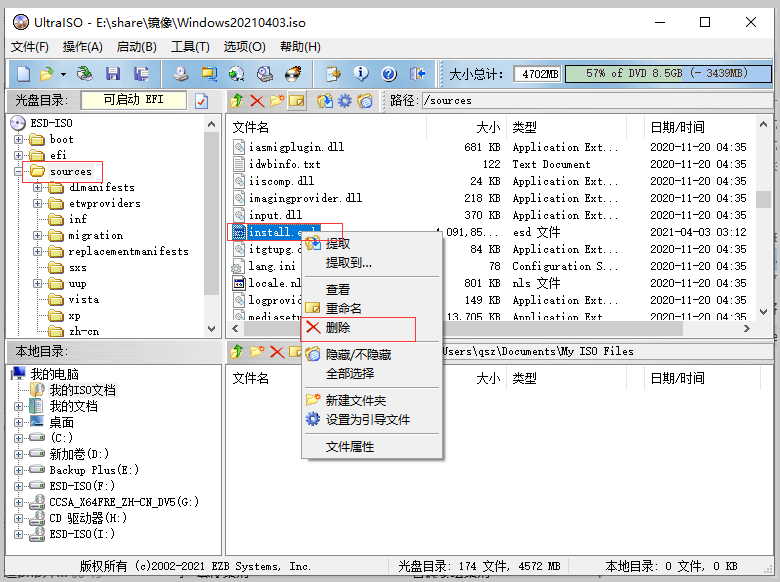Expand the migration folder node
Image resolution: width=780 pixels, height=582 pixels.
[x=37, y=235]
